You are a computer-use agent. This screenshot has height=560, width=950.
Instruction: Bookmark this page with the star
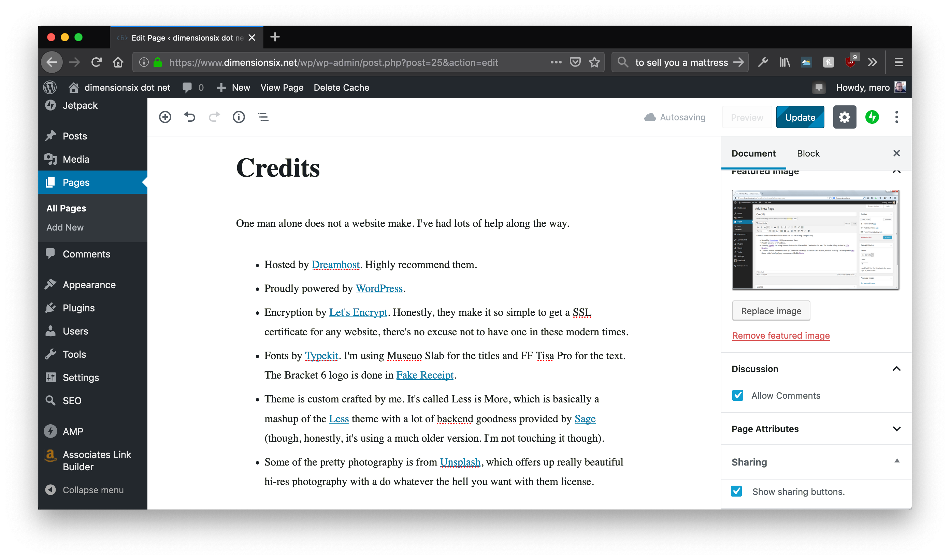point(594,62)
